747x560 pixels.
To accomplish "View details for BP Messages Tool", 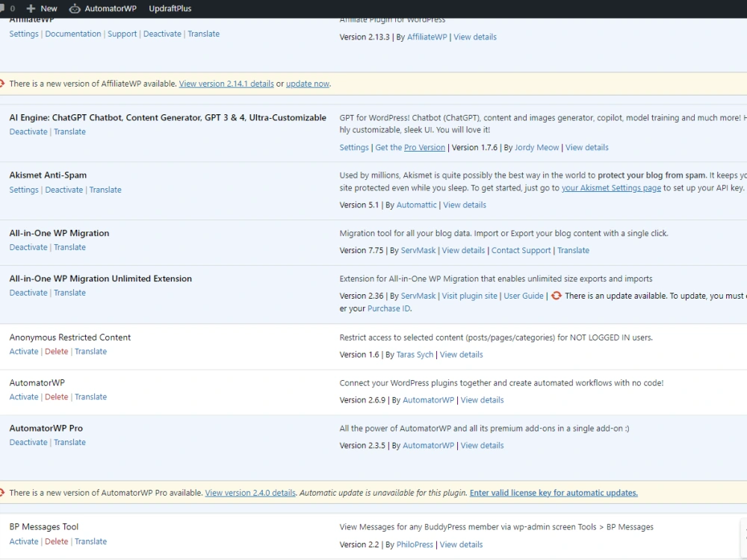I will (461, 544).
